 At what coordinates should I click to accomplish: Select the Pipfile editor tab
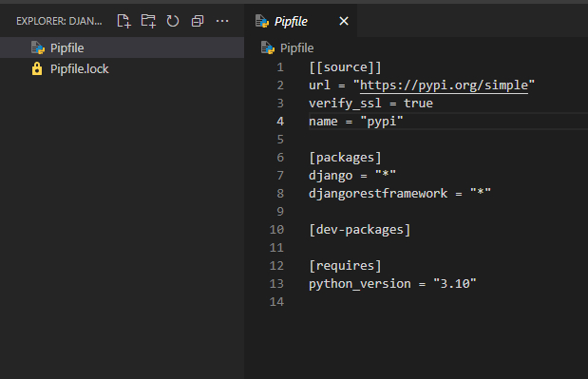[x=301, y=21]
